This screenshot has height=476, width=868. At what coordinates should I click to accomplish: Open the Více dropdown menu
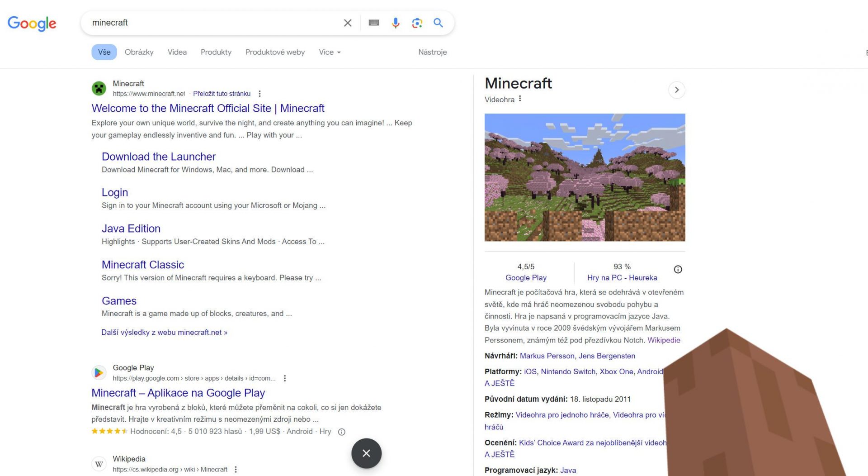tap(330, 52)
